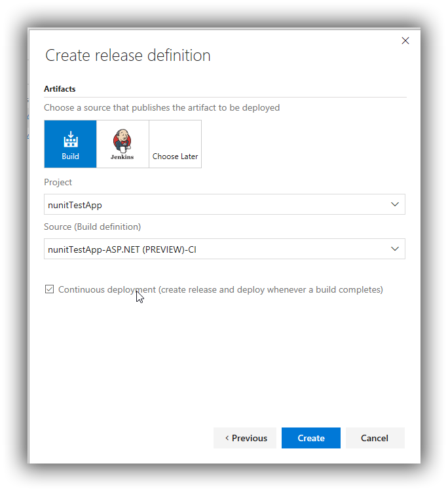This screenshot has height=491, width=448.
Task: Pick the Choose Later option tile
Action: click(x=175, y=144)
